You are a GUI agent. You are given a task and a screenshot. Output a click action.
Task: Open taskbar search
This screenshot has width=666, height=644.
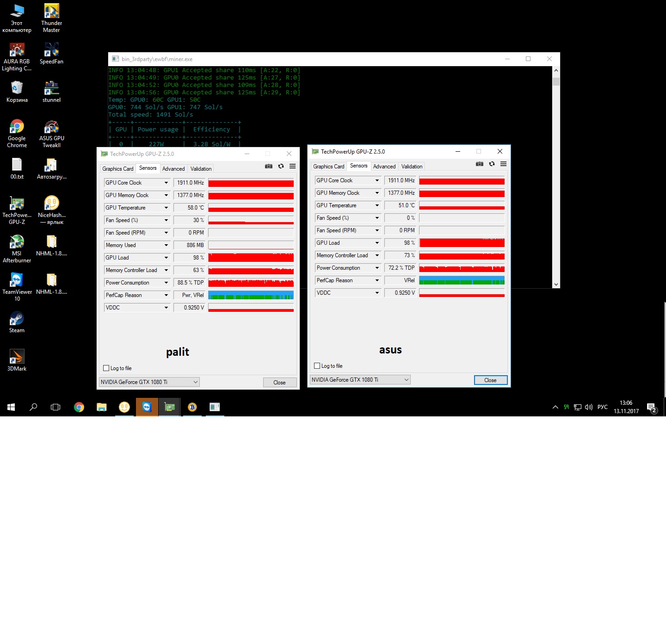click(x=33, y=407)
